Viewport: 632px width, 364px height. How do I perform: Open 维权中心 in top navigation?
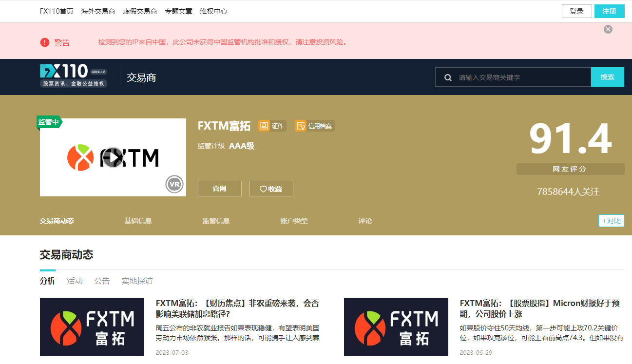[213, 11]
